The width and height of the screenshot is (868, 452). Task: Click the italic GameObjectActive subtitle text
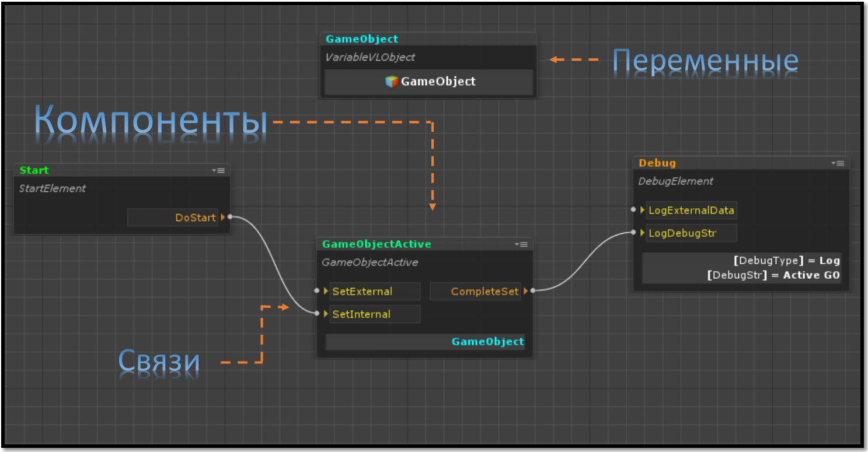[x=370, y=262]
